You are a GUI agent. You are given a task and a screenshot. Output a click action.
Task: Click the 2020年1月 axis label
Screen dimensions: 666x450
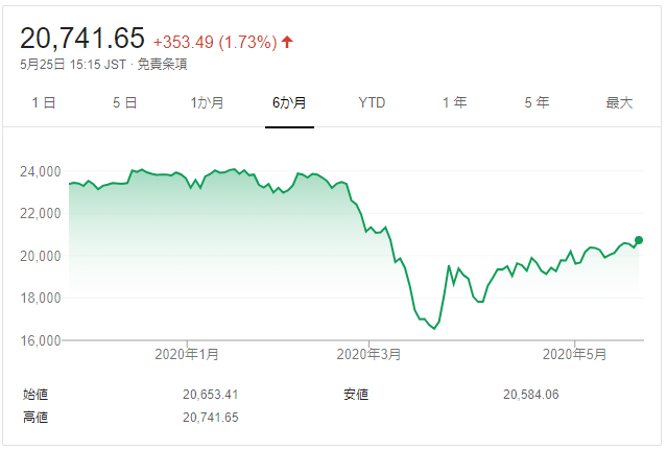187,354
